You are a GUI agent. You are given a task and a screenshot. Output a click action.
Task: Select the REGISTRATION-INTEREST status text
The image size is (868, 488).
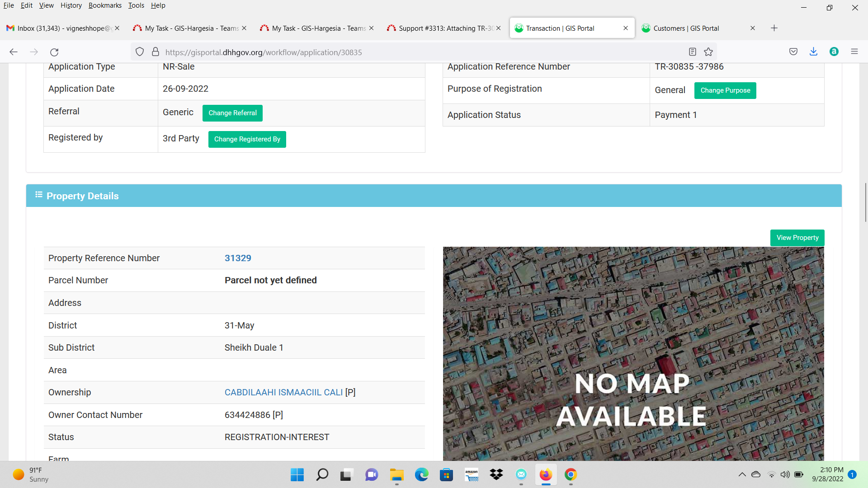[277, 437]
